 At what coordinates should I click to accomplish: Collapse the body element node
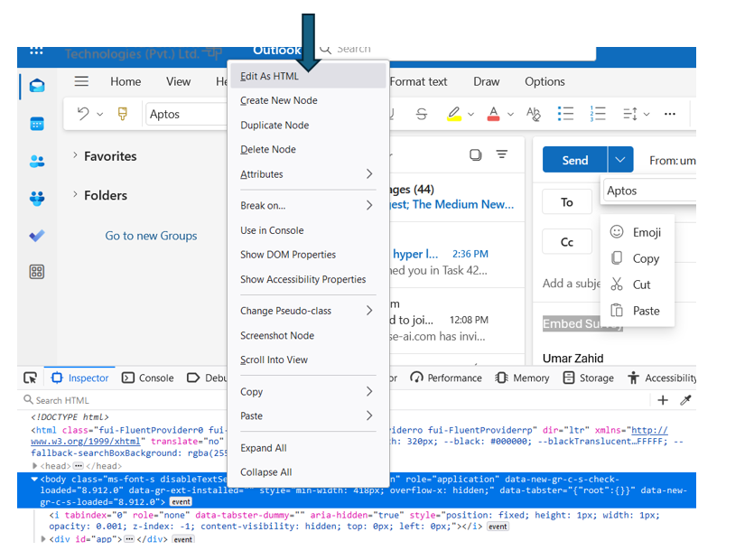coord(34,480)
